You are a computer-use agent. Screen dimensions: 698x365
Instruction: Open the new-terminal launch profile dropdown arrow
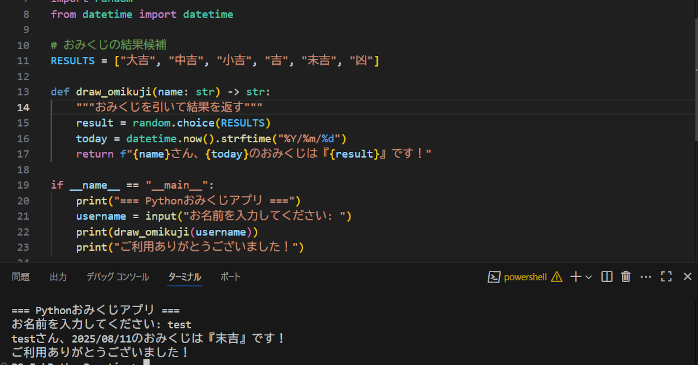[x=588, y=277]
